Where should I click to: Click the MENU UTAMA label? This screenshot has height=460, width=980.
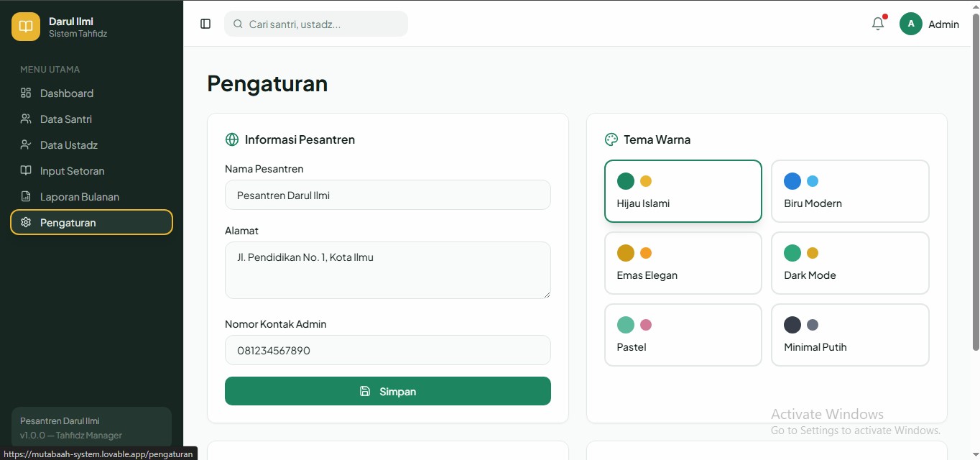pyautogui.click(x=50, y=69)
